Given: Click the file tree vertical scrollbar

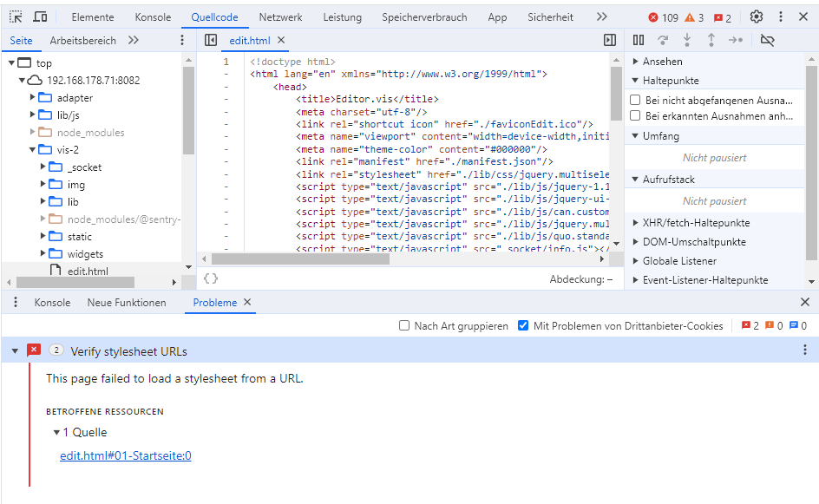Looking at the screenshot, I should [188, 111].
